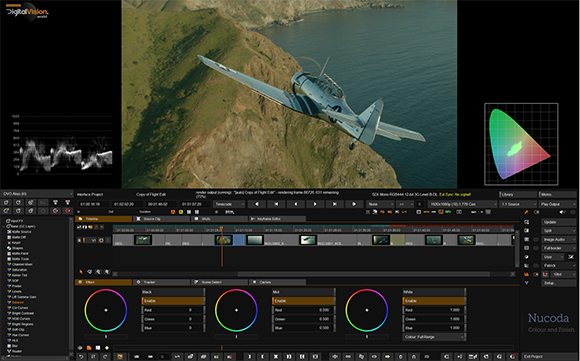This screenshot has height=361, width=580.
Task: Click the green GPU indicator icon
Action: (x=448, y=212)
